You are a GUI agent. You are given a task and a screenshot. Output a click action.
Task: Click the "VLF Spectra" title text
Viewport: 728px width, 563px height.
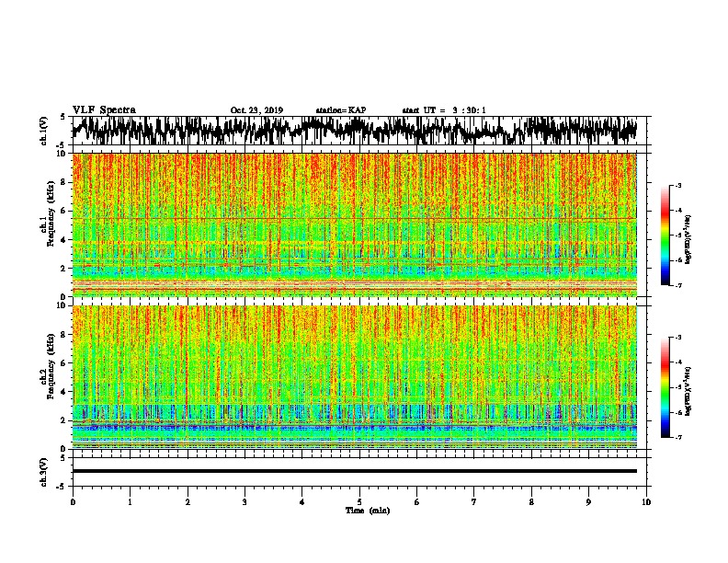(104, 110)
